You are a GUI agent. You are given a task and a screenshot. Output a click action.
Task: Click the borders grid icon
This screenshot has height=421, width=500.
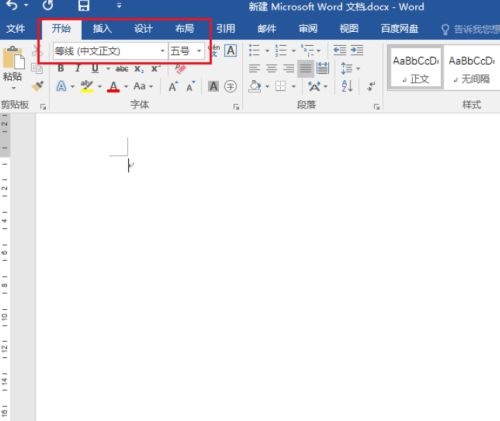pyautogui.click(x=281, y=86)
